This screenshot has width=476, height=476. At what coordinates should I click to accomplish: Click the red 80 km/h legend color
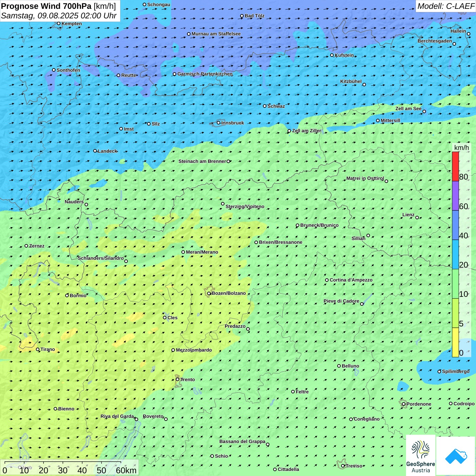(455, 166)
